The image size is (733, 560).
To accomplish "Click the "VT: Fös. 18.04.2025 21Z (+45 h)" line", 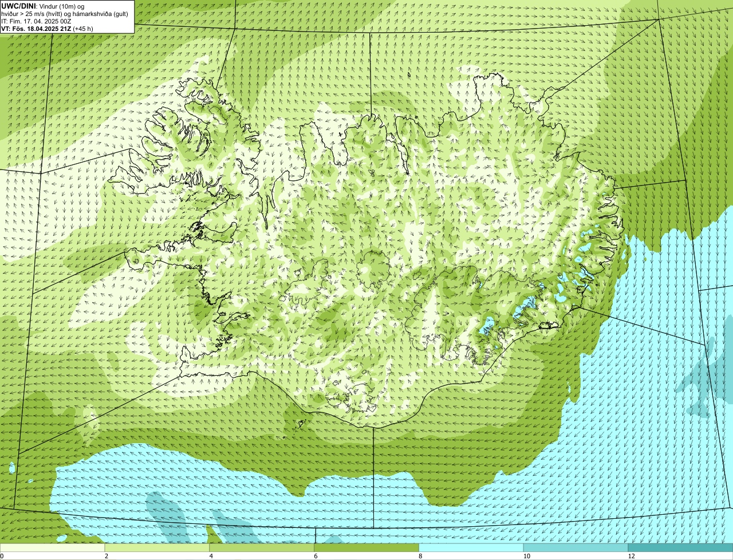I will click(x=47, y=28).
